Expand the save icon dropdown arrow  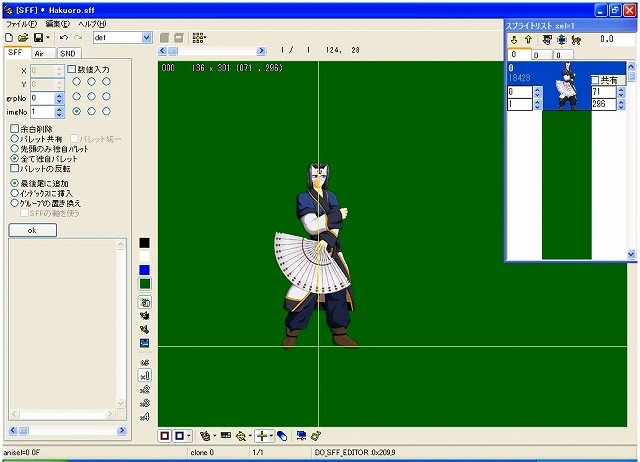[48, 37]
